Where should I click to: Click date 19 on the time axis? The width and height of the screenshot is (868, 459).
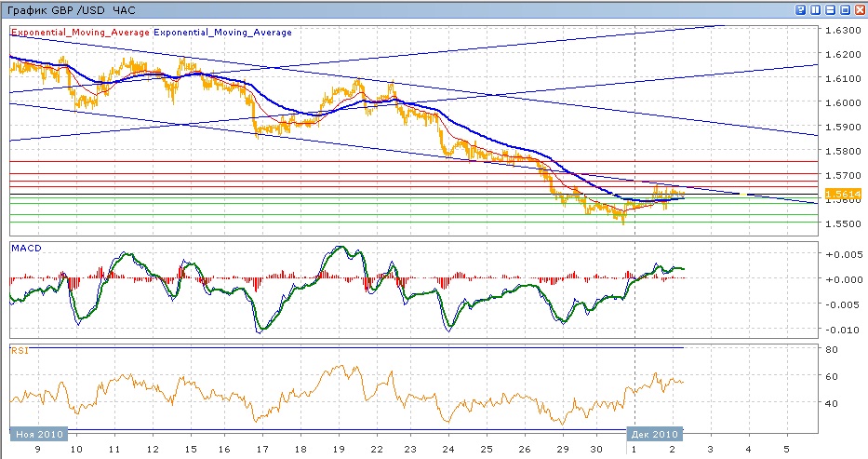click(339, 449)
